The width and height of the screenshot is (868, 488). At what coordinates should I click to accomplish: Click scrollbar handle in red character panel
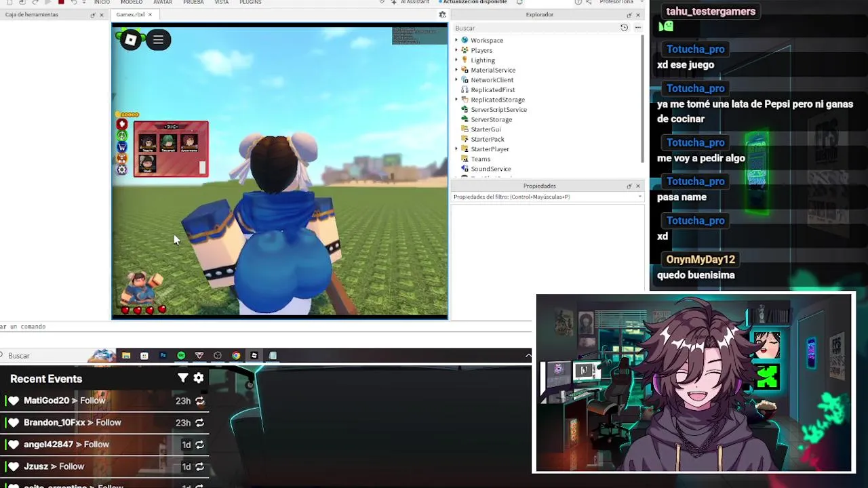tap(202, 167)
